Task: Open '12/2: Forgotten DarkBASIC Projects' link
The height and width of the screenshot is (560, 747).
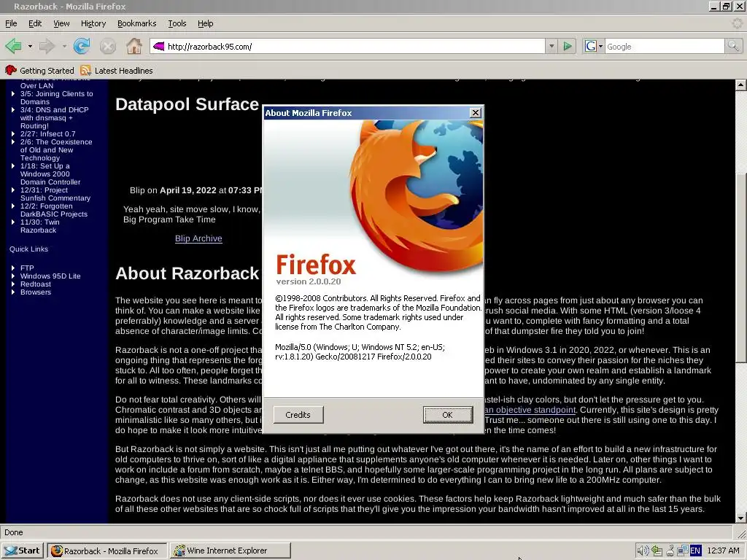Action: tap(53, 210)
